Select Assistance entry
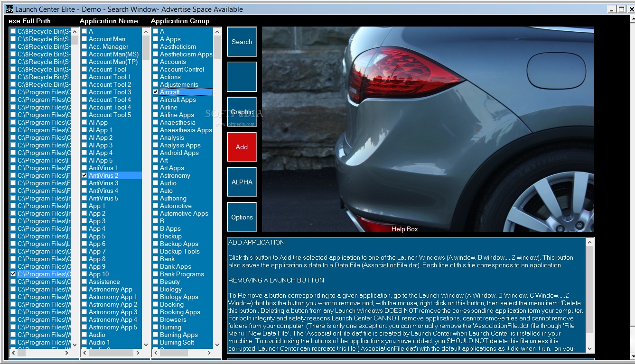Viewport: 635px width, 364px height. click(x=104, y=282)
